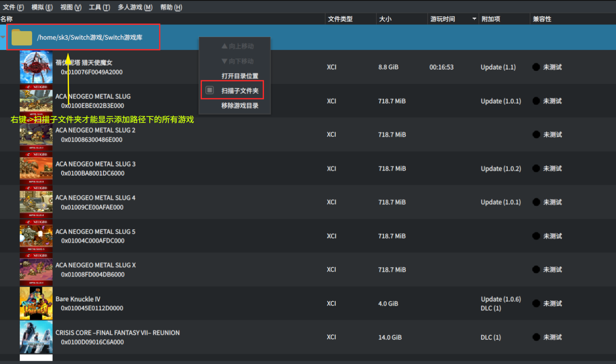The width and height of the screenshot is (616, 364).
Task: Sort the list by 大小 column
Action: pos(402,19)
